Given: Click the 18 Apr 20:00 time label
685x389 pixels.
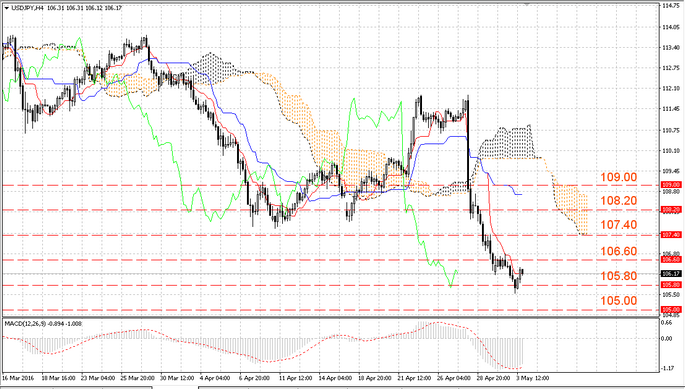Looking at the screenshot, I should coord(375,378).
